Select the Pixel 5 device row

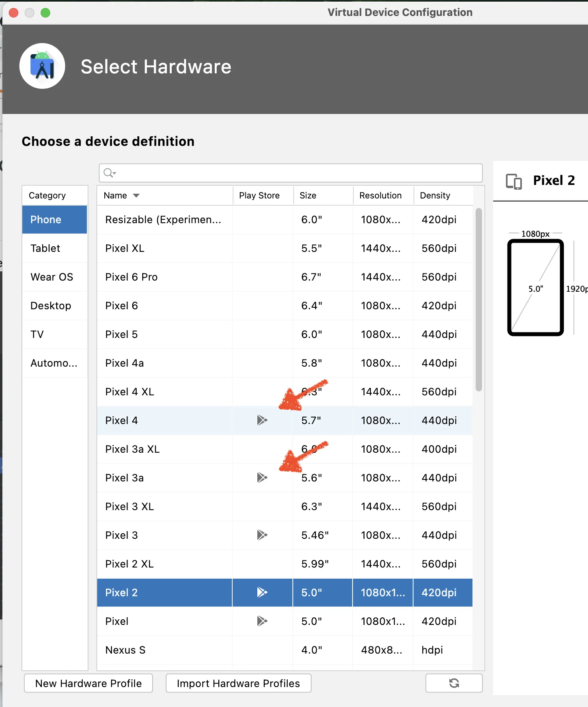pyautogui.click(x=285, y=334)
